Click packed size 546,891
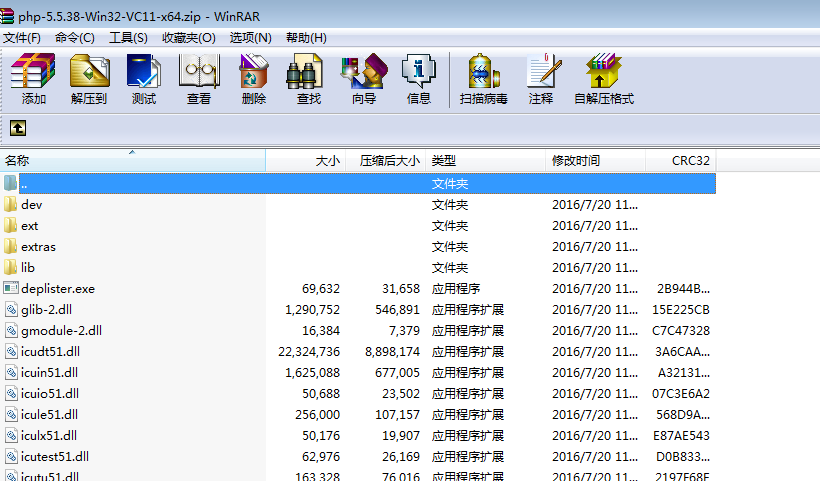Image resolution: width=820 pixels, height=481 pixels. 397,310
